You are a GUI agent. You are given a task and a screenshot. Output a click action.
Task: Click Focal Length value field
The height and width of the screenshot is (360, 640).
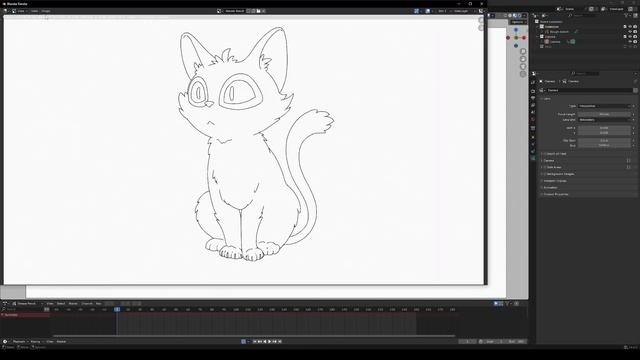[604, 115]
